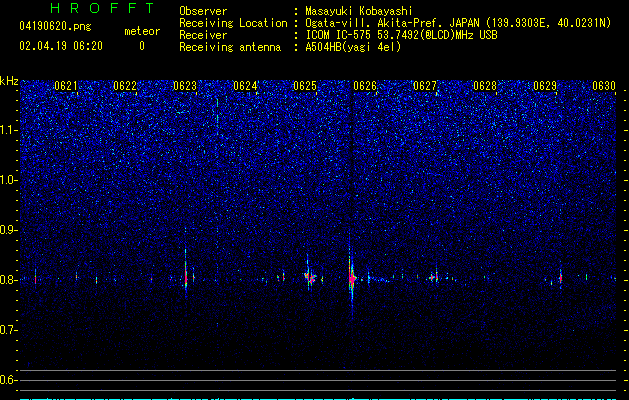
Task: Click the Receiving antenna label
Action: click(230, 47)
